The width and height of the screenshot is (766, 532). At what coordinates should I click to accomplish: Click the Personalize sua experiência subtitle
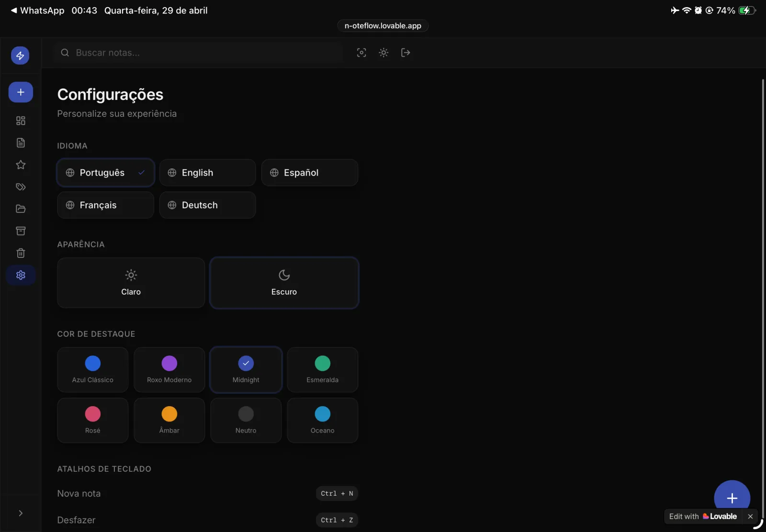pyautogui.click(x=117, y=113)
